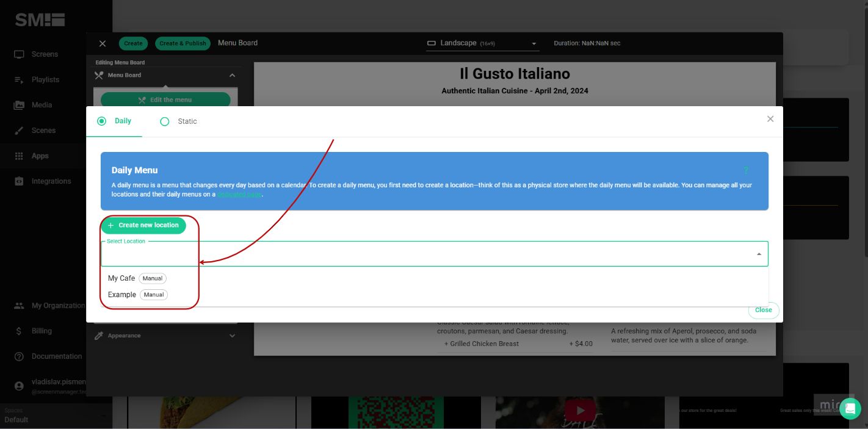Click the Il Gusto Italiano preview title

[515, 74]
